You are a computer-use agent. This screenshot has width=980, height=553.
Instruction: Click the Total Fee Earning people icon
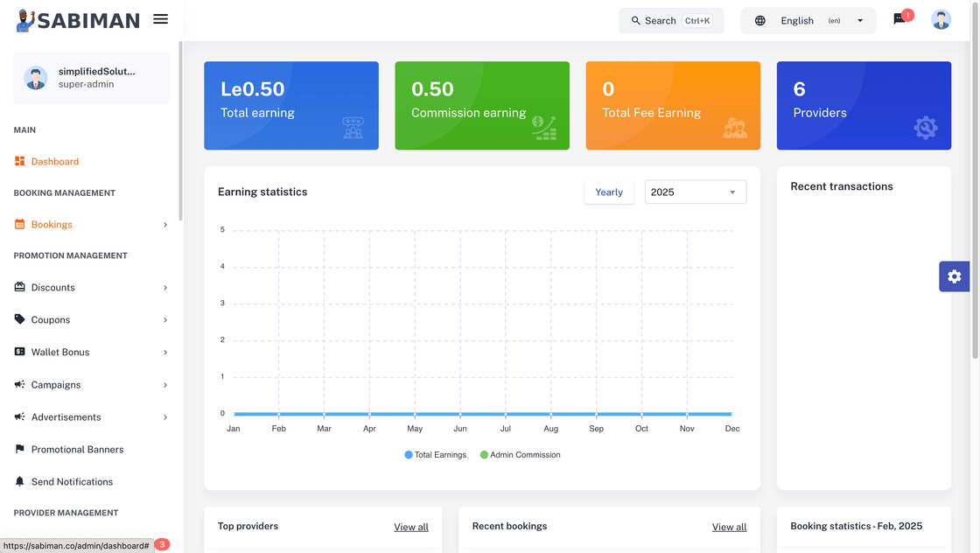pos(735,128)
